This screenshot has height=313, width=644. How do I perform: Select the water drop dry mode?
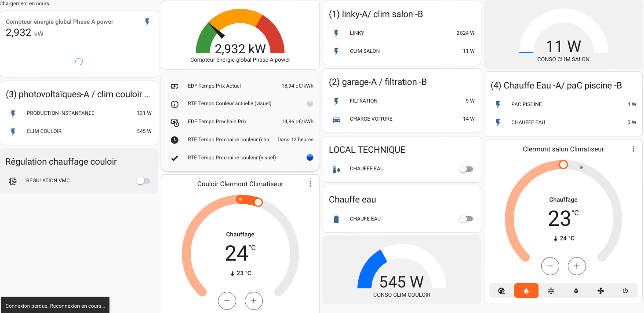pyautogui.click(x=576, y=291)
